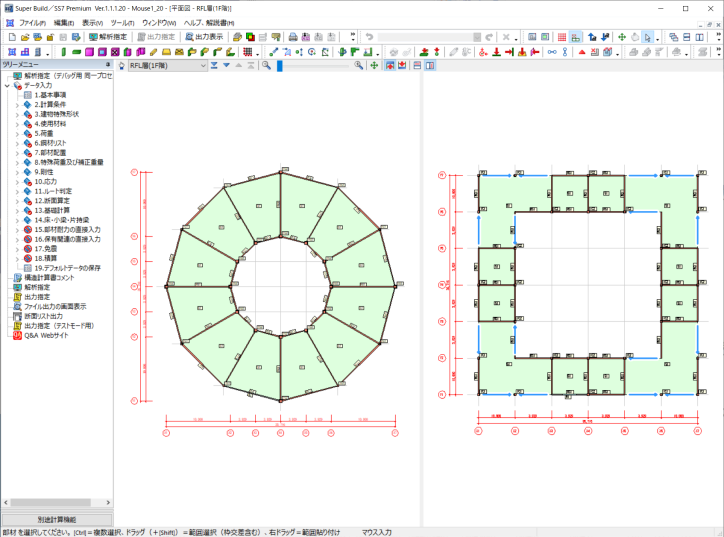
Task: Click the zoom-in magnifier after the slider
Action: coord(358,66)
